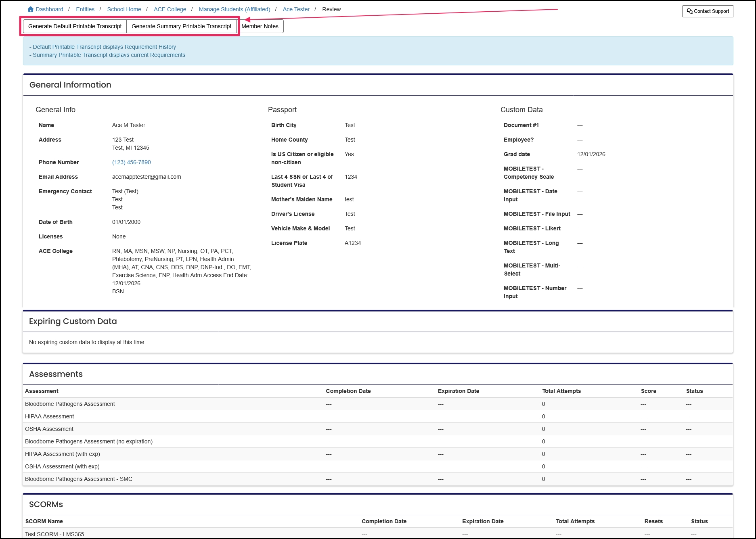Image resolution: width=756 pixels, height=539 pixels.
Task: Click the General Information section heading
Action: click(70, 85)
